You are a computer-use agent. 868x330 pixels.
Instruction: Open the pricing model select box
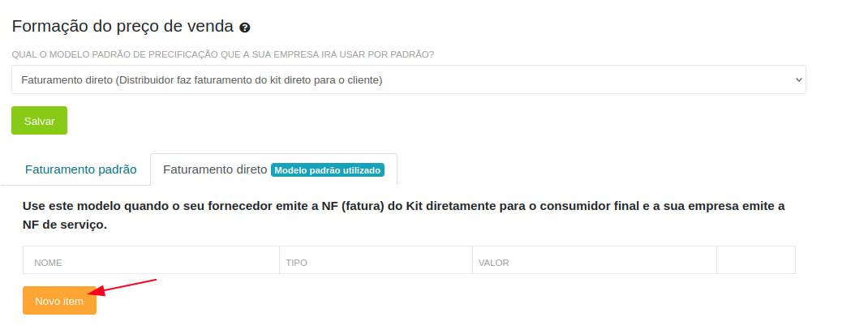[x=409, y=79]
